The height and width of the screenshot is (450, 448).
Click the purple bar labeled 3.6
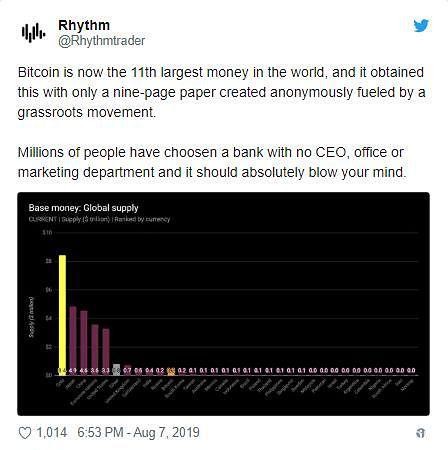point(95,349)
